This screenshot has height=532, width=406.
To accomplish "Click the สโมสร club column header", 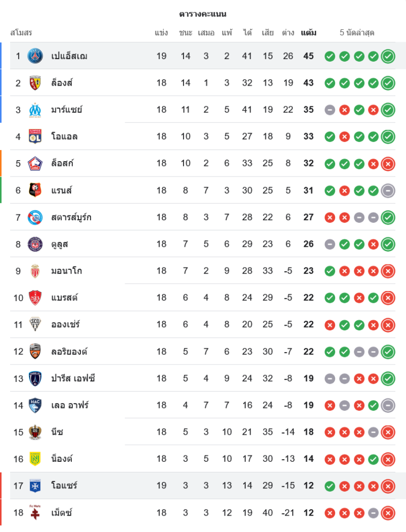I will click(21, 33).
